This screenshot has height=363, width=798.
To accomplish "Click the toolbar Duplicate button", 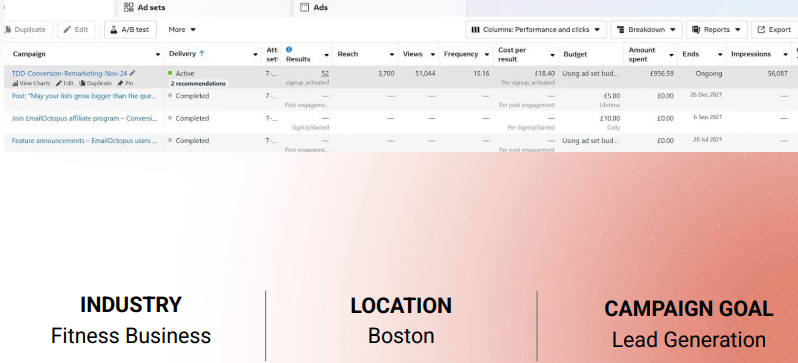I will click(27, 30).
